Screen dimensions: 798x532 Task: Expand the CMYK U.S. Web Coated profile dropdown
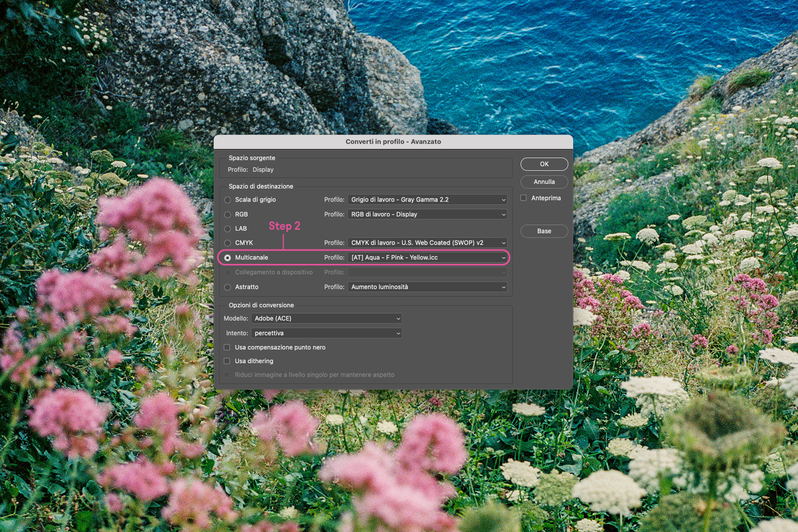427,243
